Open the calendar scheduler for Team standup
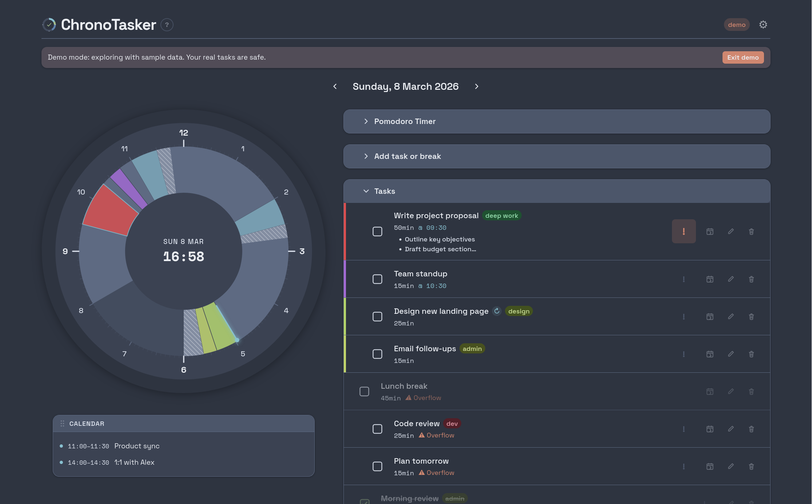 click(x=710, y=279)
